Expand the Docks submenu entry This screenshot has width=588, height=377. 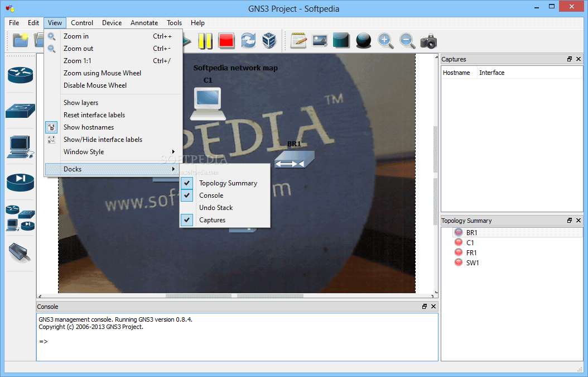(x=113, y=169)
